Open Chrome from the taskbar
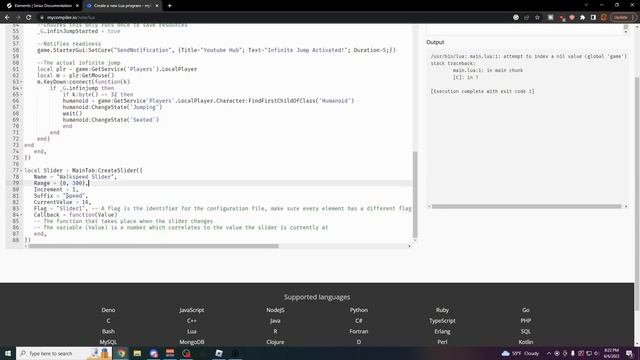This screenshot has height=360, width=640. click(x=121, y=353)
